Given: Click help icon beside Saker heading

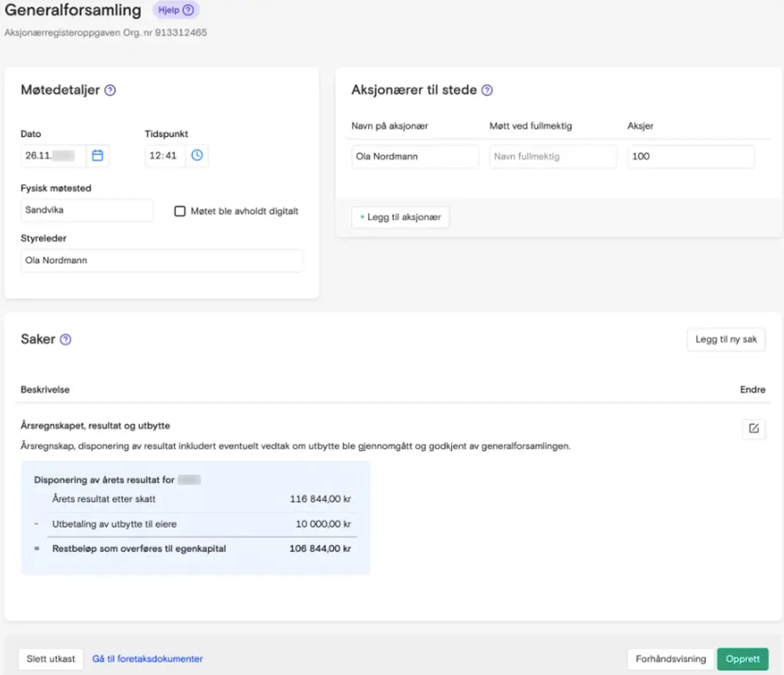Looking at the screenshot, I should point(66,340).
